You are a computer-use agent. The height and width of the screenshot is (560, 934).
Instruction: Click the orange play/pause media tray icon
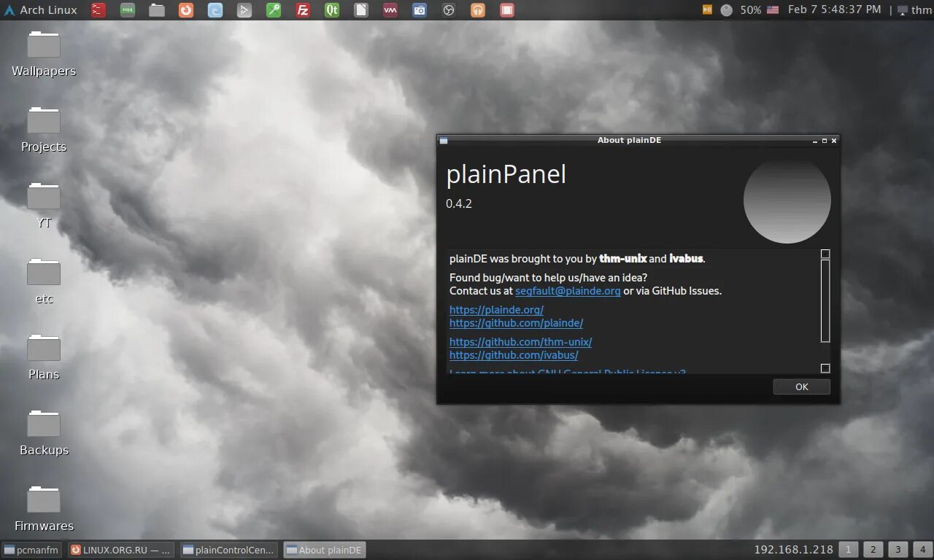coord(707,9)
